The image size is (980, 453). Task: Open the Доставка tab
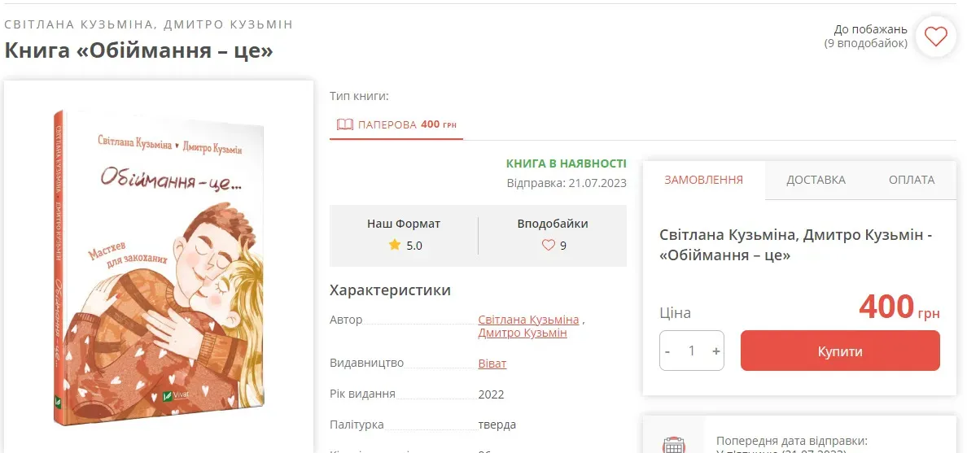[816, 180]
